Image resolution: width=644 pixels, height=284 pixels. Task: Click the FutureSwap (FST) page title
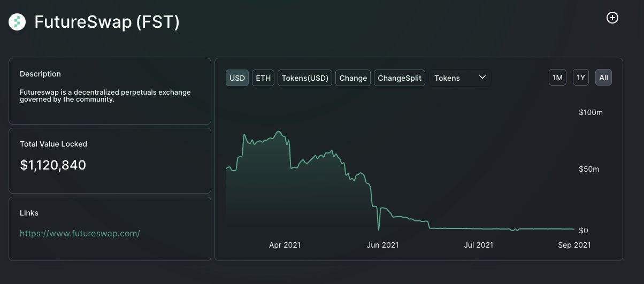(x=107, y=22)
